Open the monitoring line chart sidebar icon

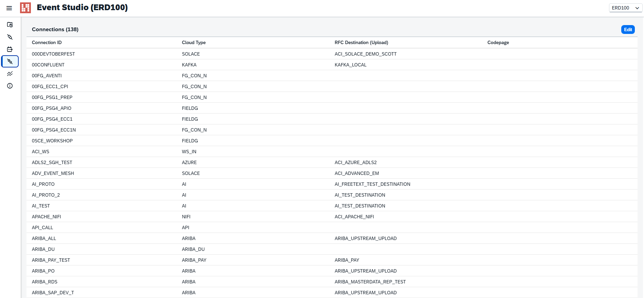(10, 74)
